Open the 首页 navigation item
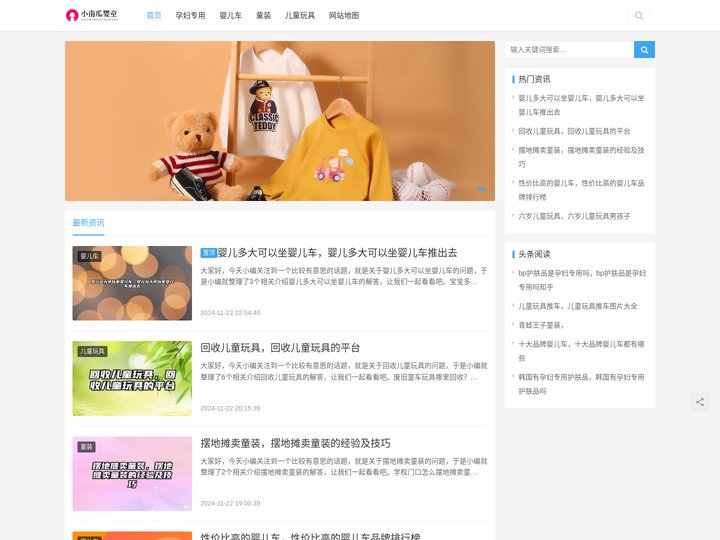720x540 pixels. tap(154, 16)
